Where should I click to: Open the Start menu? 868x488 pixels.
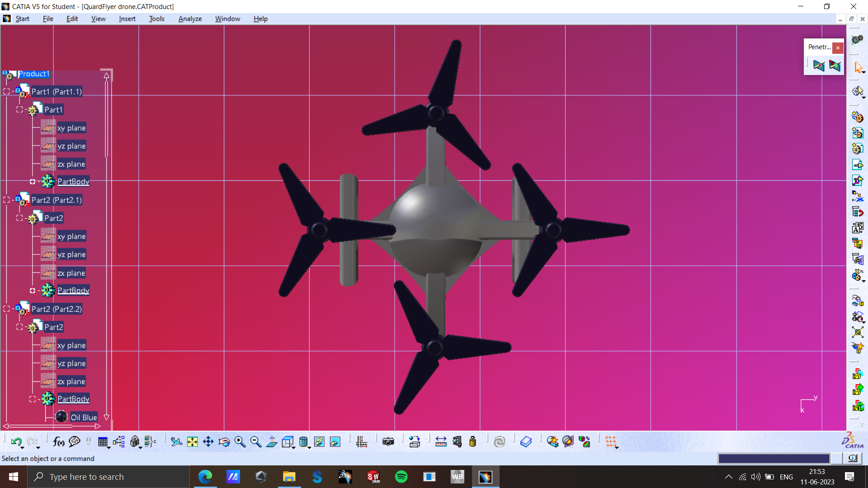click(22, 19)
